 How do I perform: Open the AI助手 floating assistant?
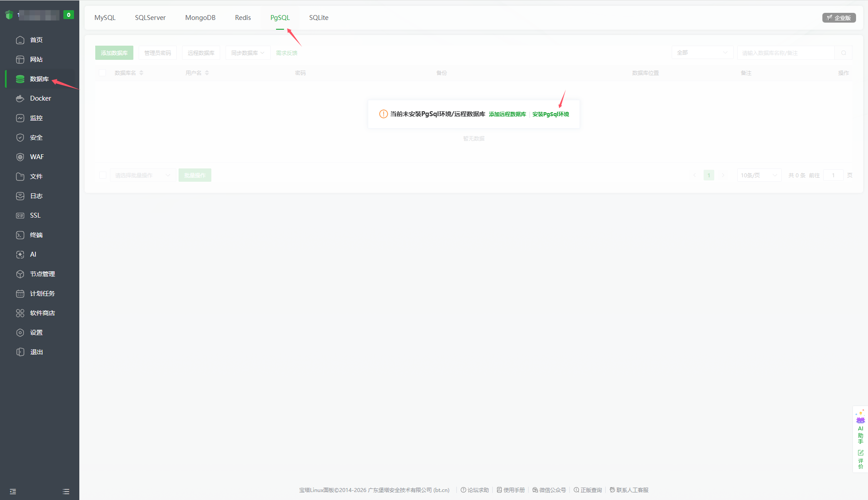point(860,427)
